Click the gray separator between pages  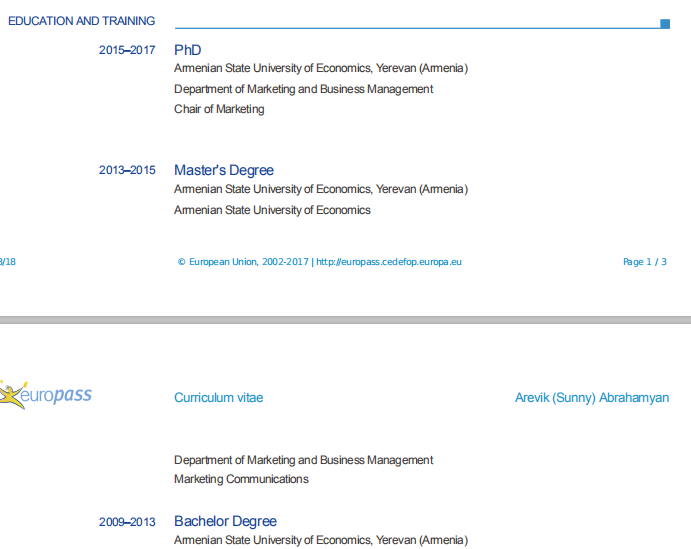[x=345, y=320]
